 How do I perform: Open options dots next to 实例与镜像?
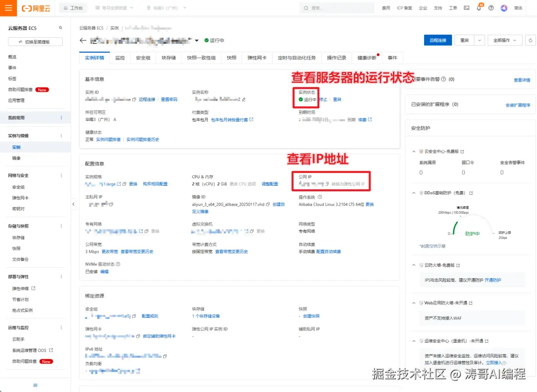tap(61, 136)
